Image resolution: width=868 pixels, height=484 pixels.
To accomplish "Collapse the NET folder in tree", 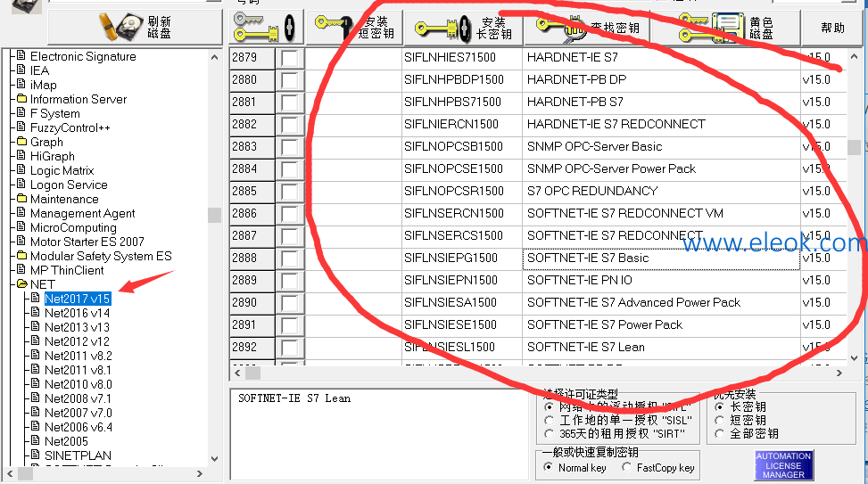I will point(22,284).
